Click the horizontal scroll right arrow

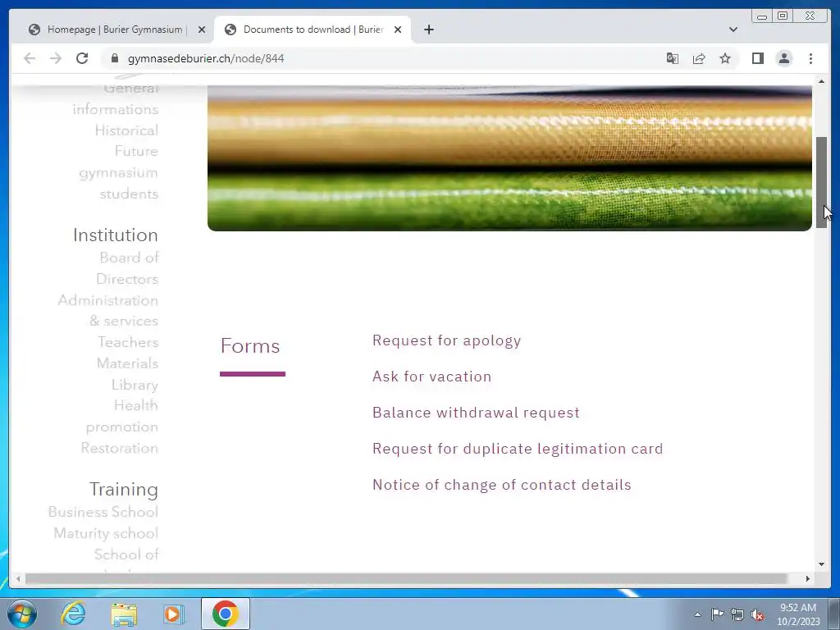pyautogui.click(x=808, y=578)
